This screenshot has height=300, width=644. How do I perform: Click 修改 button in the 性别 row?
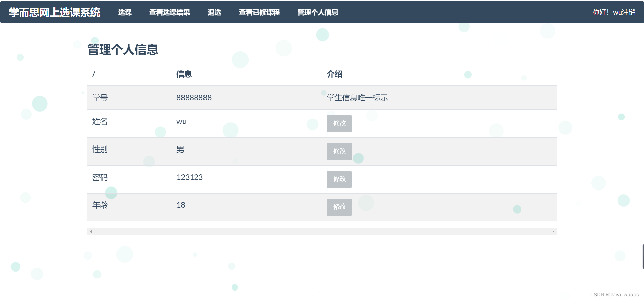[339, 151]
